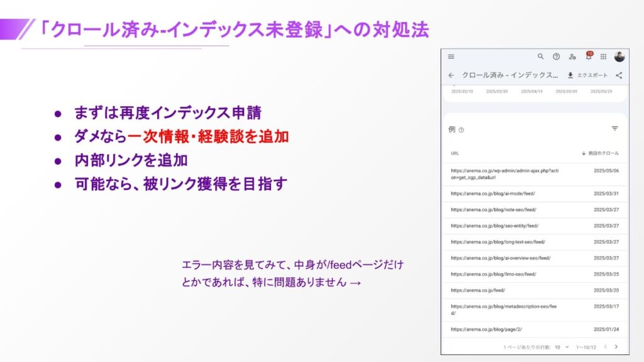Open the hamburger navigation menu
The width and height of the screenshot is (644, 362).
(x=451, y=57)
